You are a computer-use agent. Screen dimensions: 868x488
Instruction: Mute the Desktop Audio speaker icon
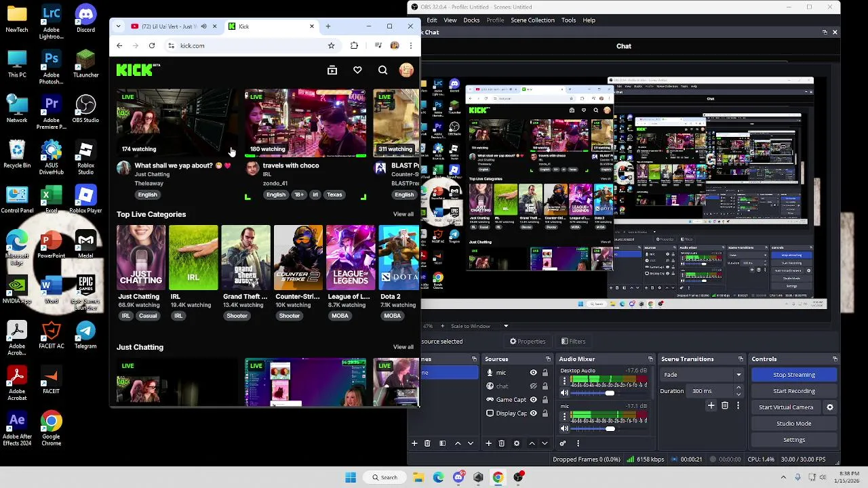[564, 393]
